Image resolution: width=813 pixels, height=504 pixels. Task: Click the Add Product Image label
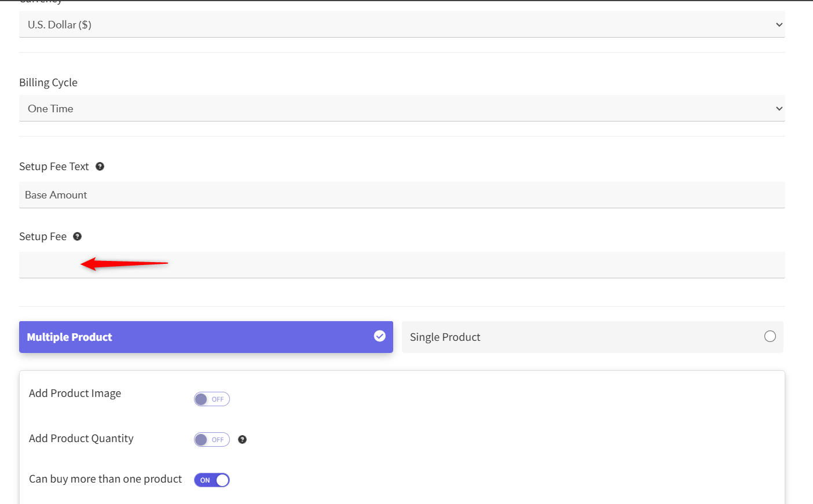(x=75, y=393)
